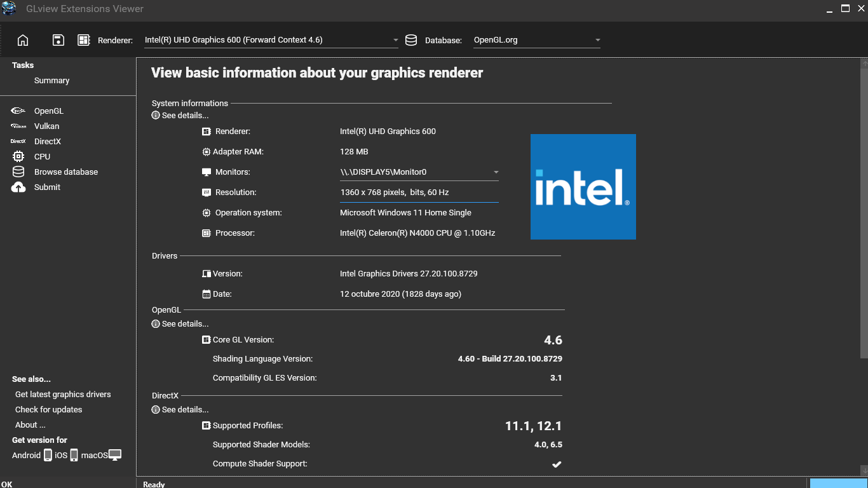Click the 'Supported Shader Models:' label
The height and width of the screenshot is (488, 868).
[x=261, y=445]
